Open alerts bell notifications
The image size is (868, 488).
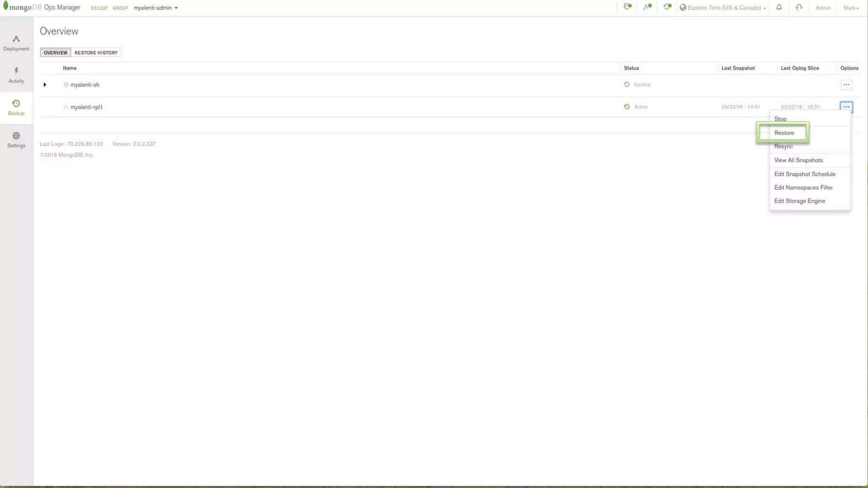[779, 8]
